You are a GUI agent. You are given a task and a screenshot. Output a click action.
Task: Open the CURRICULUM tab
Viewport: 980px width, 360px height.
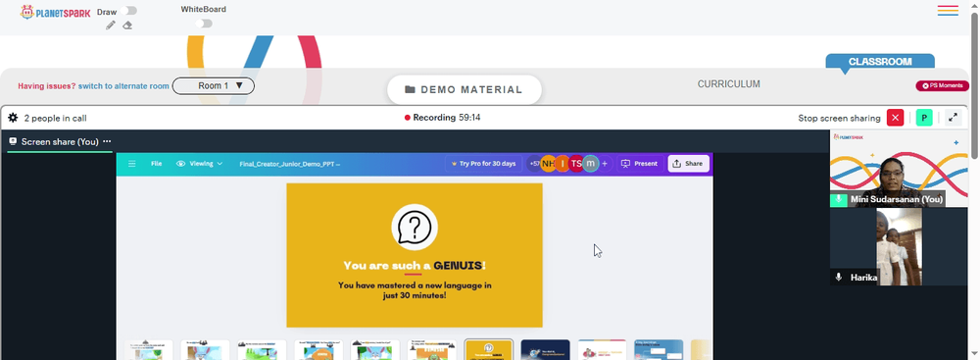tap(729, 84)
